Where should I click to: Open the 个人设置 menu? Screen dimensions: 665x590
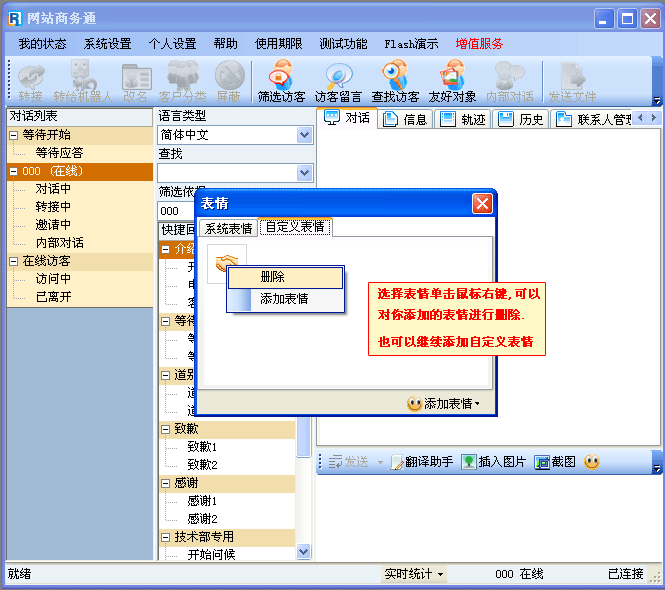(x=172, y=44)
